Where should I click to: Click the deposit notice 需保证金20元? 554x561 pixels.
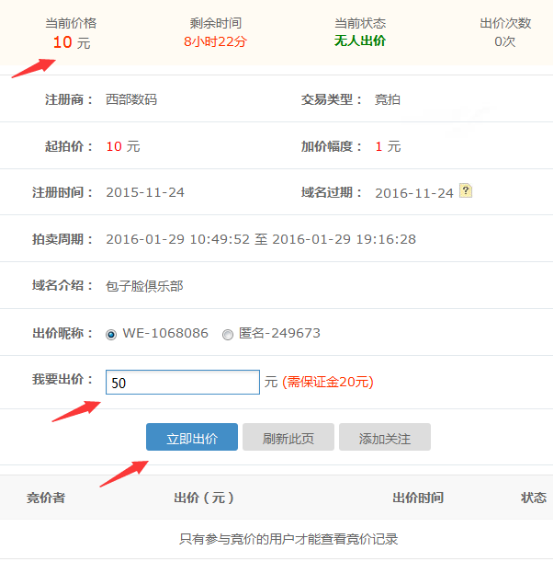pyautogui.click(x=328, y=382)
